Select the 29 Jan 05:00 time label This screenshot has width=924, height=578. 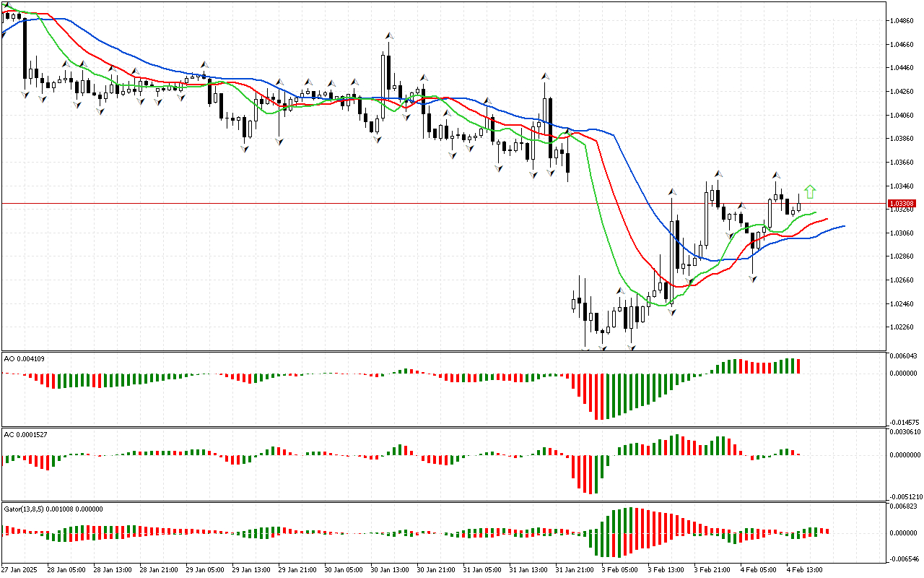(204, 570)
